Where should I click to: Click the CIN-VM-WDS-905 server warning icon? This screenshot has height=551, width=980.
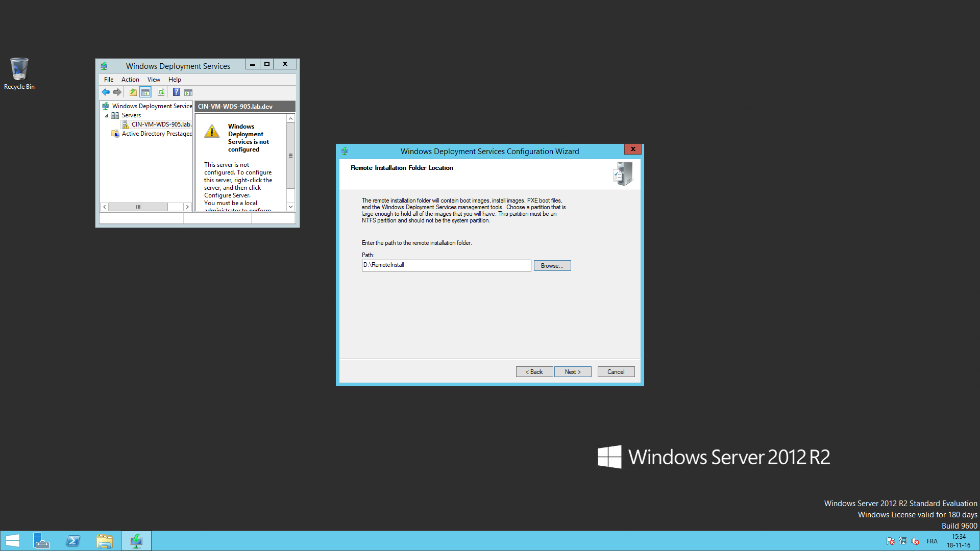126,124
